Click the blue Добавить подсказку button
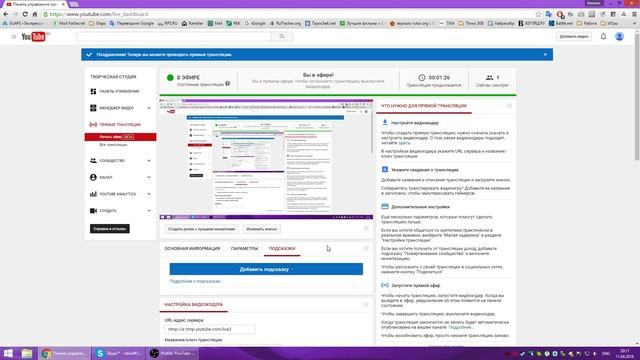The image size is (640, 360). [266, 269]
